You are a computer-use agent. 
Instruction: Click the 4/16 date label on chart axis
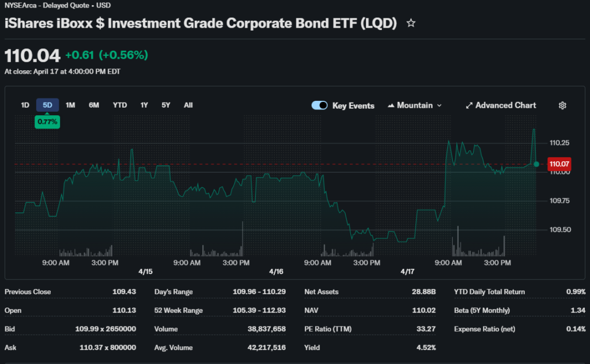[276, 271]
